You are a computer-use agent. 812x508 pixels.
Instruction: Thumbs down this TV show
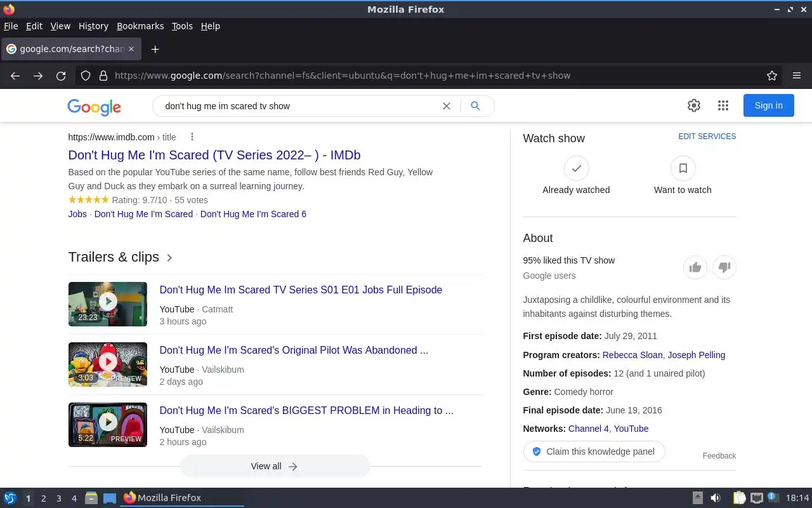point(724,267)
